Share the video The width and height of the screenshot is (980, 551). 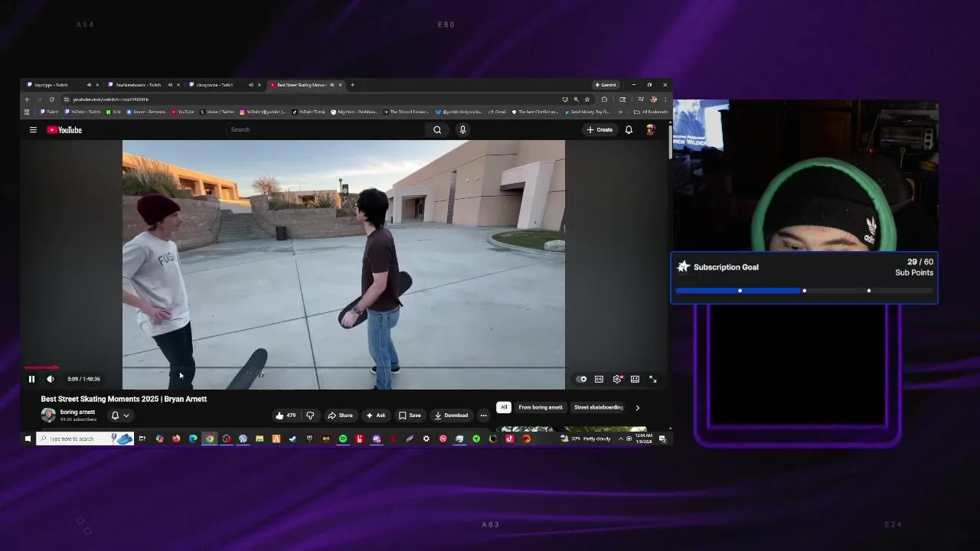click(x=340, y=416)
